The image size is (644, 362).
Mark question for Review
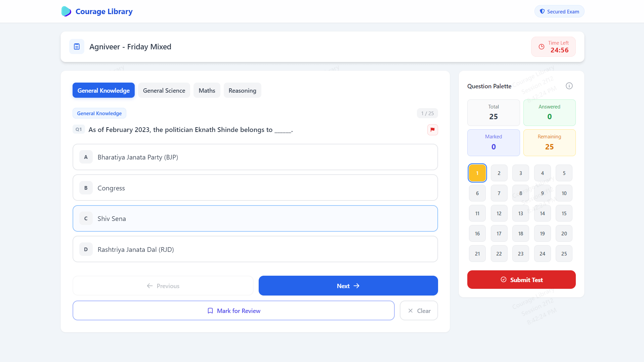[x=233, y=311]
